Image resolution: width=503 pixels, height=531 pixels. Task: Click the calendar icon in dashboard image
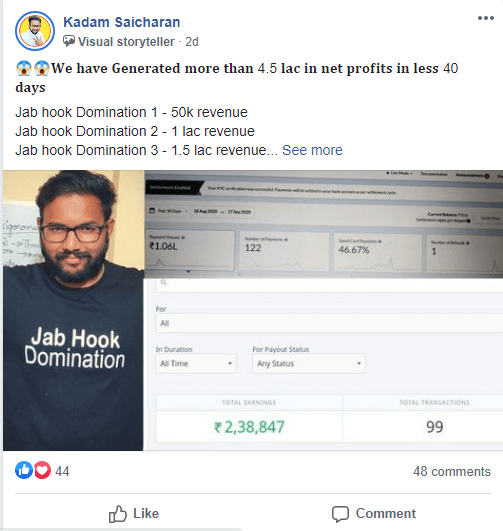tap(152, 210)
